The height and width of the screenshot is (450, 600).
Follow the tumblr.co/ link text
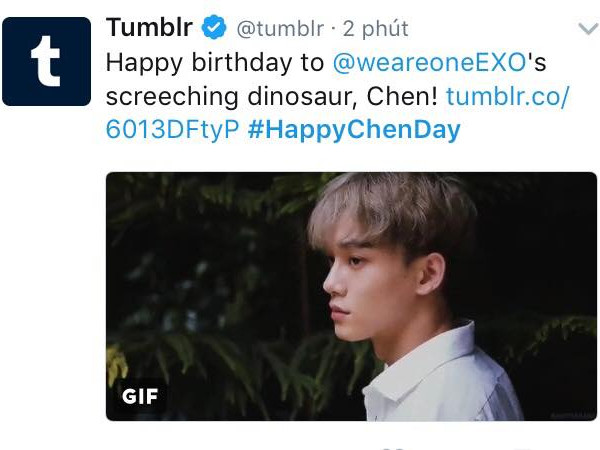coord(507,96)
